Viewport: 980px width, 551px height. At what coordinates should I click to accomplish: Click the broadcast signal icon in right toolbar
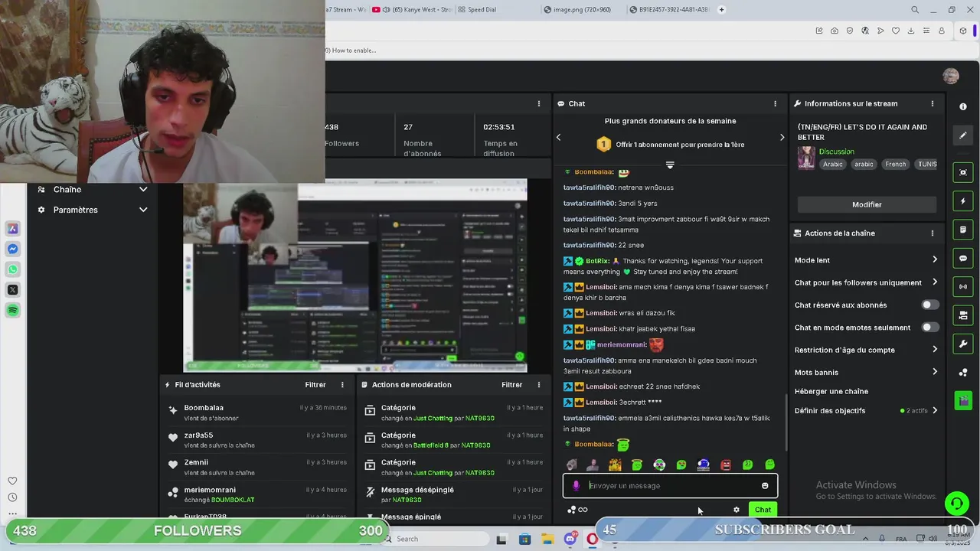pos(963,287)
